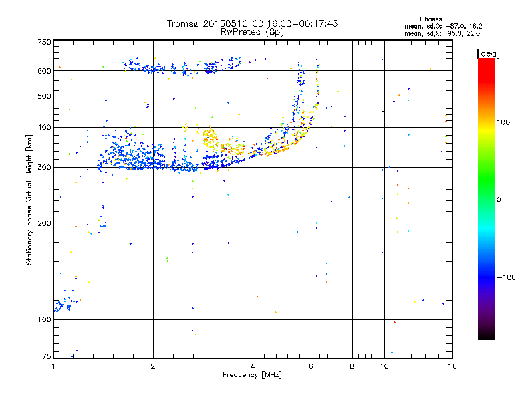Click the colorbar tick label '0'
The width and height of the screenshot is (532, 399).
(499, 200)
